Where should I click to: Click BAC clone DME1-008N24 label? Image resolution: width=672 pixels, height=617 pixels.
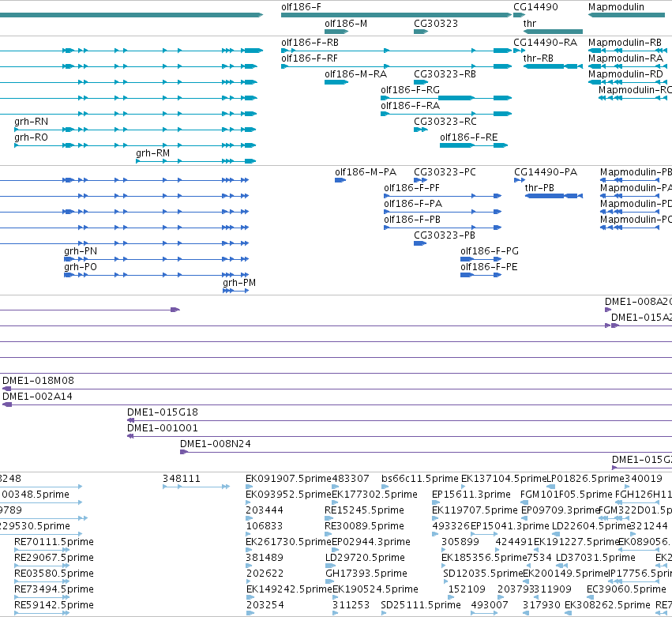(215, 445)
